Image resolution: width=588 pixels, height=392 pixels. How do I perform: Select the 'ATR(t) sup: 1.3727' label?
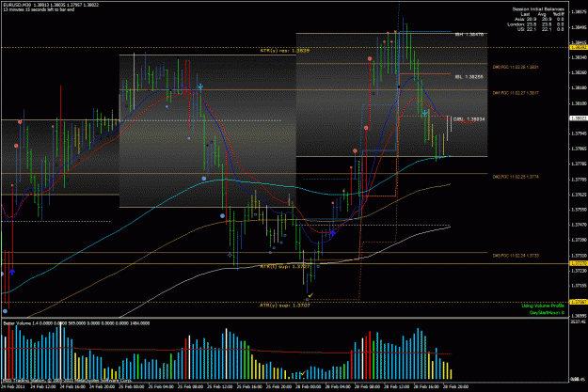click(x=285, y=266)
